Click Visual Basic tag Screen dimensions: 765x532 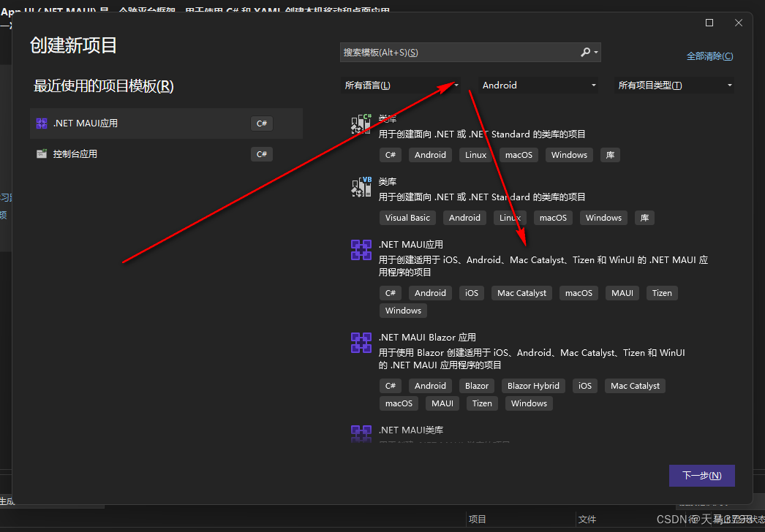(x=407, y=218)
